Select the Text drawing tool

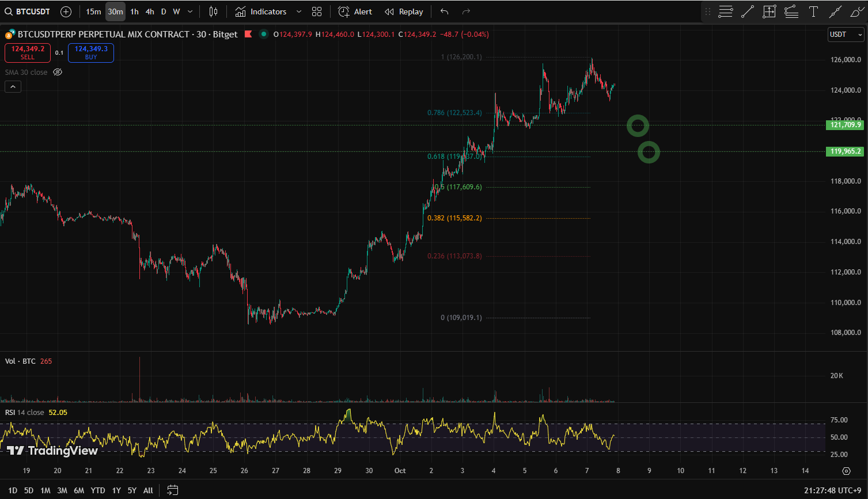tap(813, 12)
